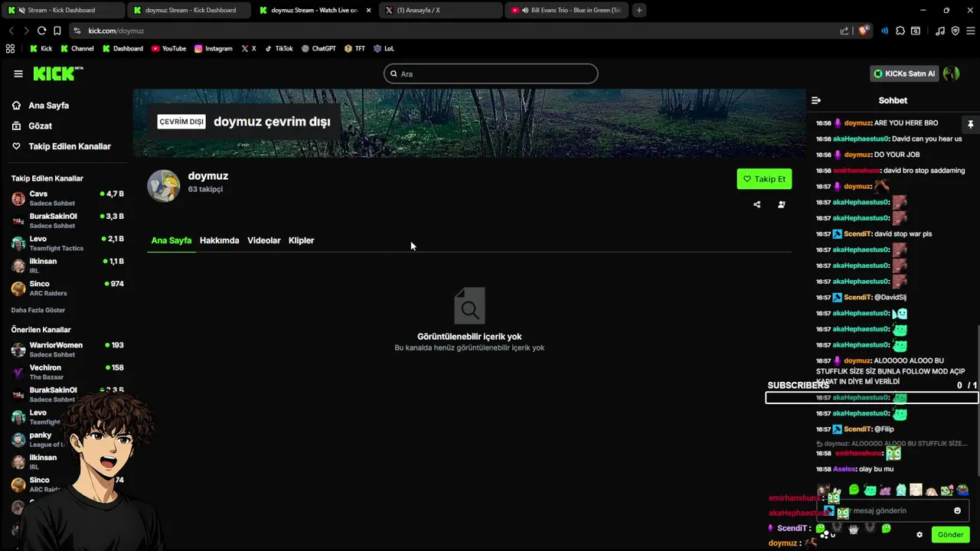Open the Dashboard bookmark
980x551 pixels.
pyautogui.click(x=122, y=48)
